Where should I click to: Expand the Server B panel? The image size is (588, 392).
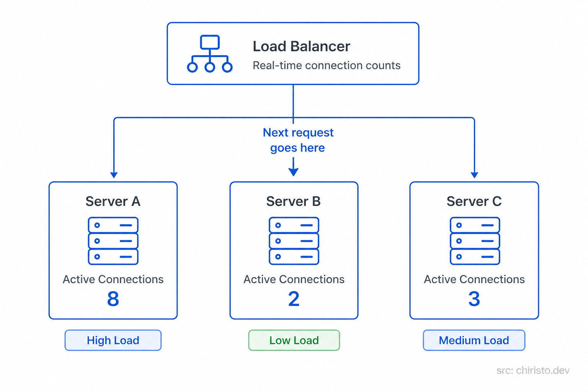tap(294, 250)
